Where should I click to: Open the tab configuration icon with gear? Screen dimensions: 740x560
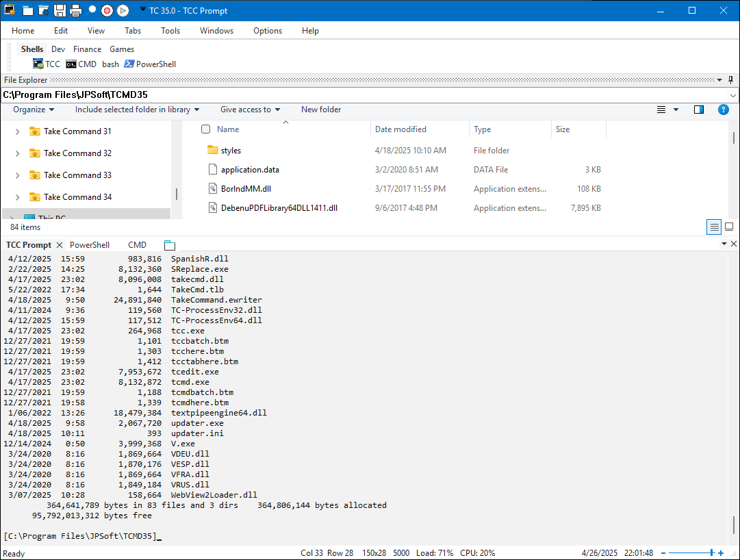[x=43, y=10]
